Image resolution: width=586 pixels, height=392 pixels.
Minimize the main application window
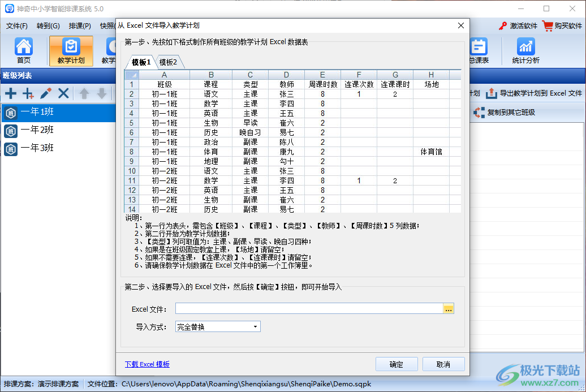click(520, 8)
